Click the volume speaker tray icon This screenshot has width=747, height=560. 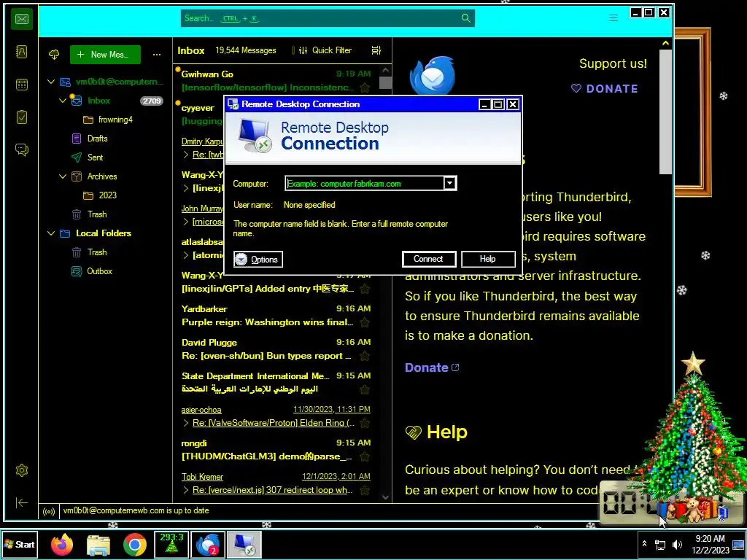677,545
